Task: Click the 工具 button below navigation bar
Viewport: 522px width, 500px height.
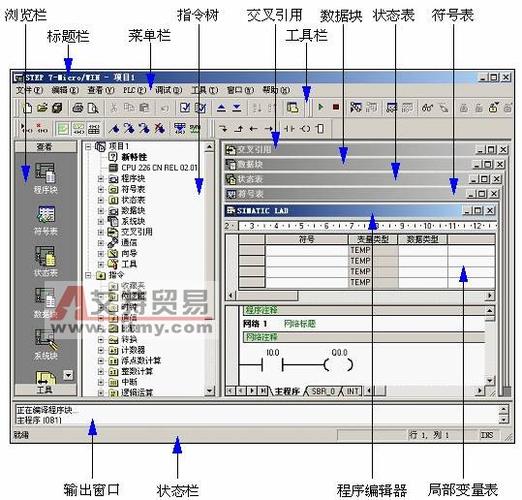Action: [45, 390]
